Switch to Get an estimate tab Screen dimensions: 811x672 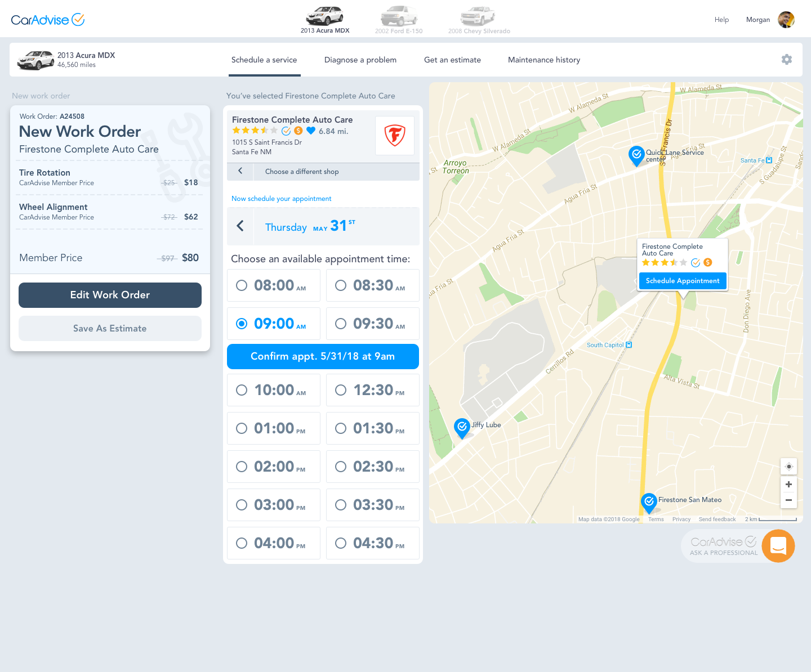[x=452, y=60]
